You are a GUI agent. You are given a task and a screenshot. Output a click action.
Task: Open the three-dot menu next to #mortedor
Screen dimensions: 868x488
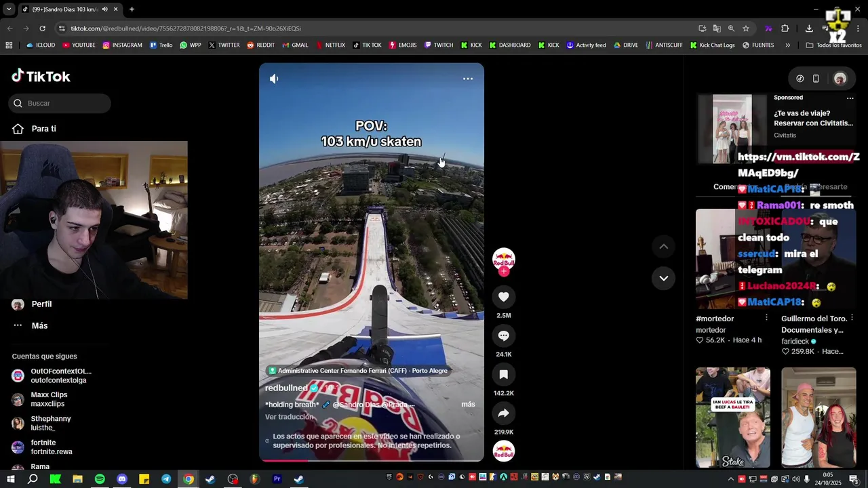[x=766, y=317]
